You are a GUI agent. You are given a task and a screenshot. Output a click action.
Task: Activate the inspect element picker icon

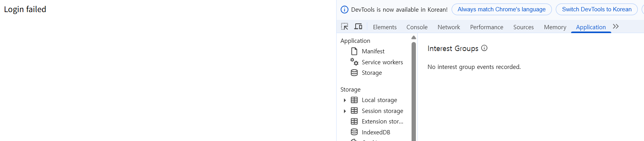(345, 26)
